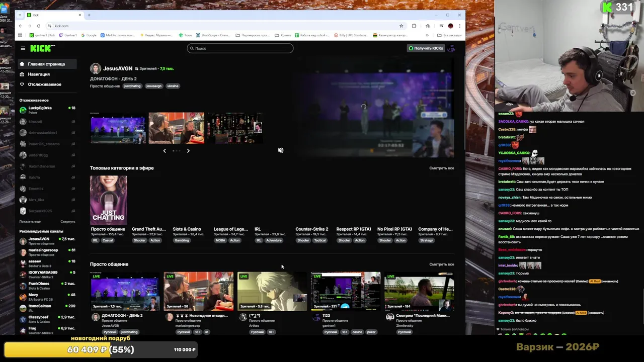The image size is (644, 362).
Task: Open the Arthas channel avatar below the anime stream
Action: (243, 317)
